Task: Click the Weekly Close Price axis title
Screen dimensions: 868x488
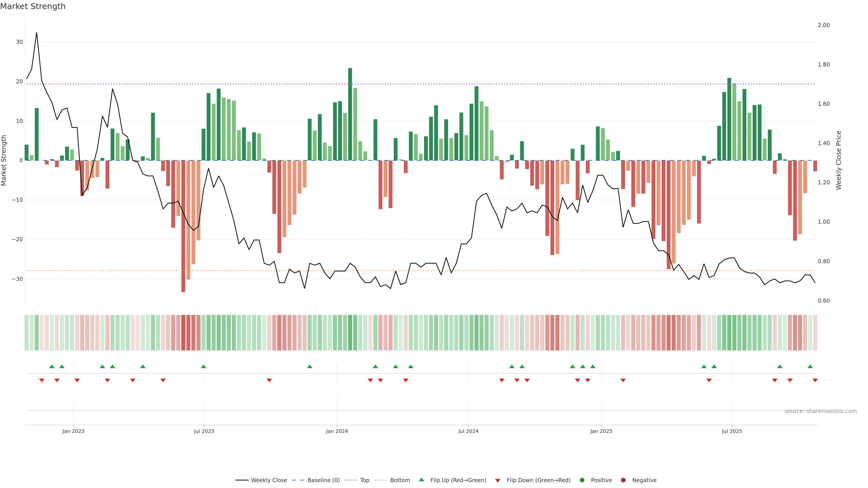Action: point(839,160)
